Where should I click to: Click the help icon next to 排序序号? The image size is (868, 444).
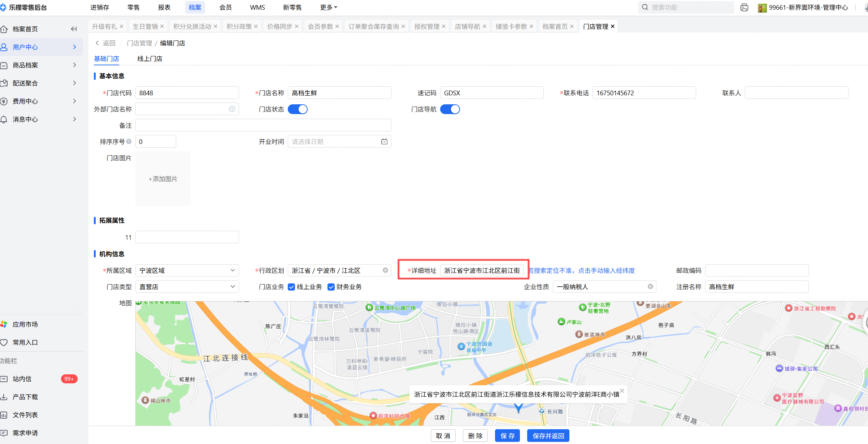[129, 142]
